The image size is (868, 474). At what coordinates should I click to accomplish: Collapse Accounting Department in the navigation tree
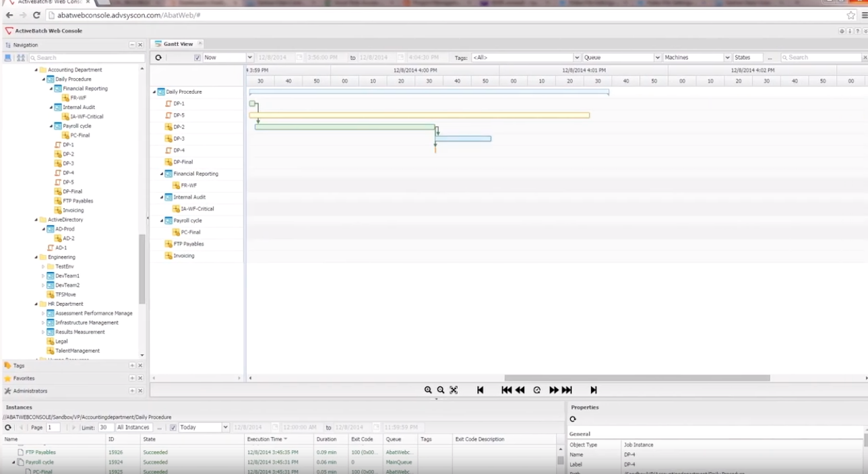(x=36, y=70)
